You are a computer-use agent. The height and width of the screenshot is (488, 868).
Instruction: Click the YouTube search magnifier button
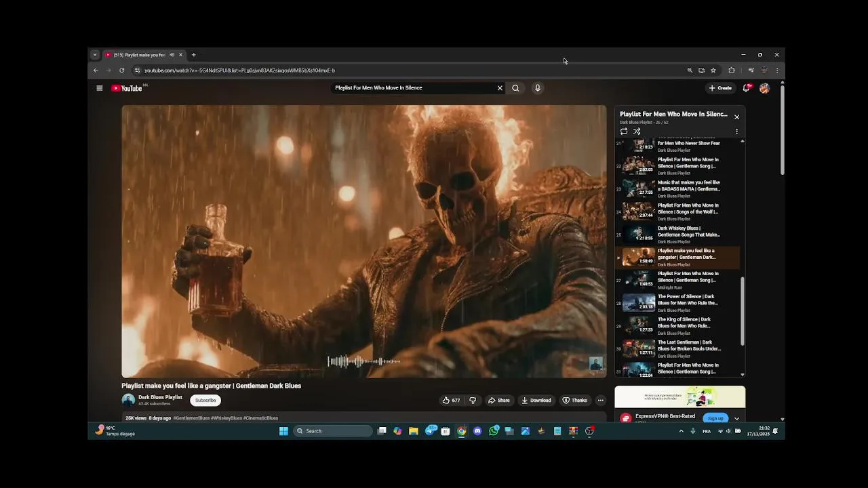(x=515, y=88)
